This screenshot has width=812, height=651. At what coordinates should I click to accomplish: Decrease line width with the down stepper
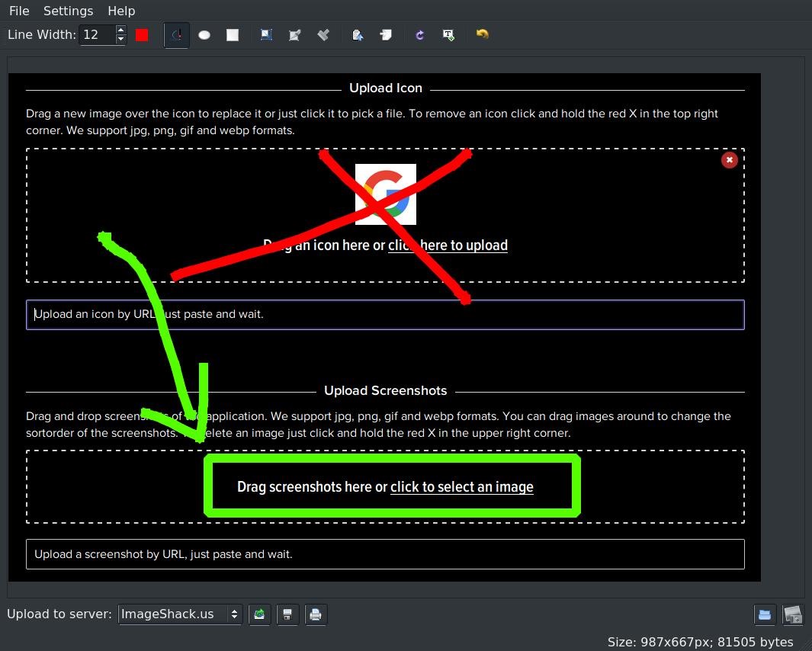pyautogui.click(x=120, y=39)
